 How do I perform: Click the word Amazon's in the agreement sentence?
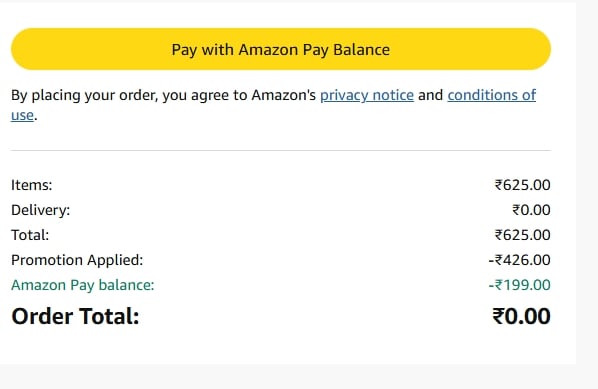tap(283, 95)
